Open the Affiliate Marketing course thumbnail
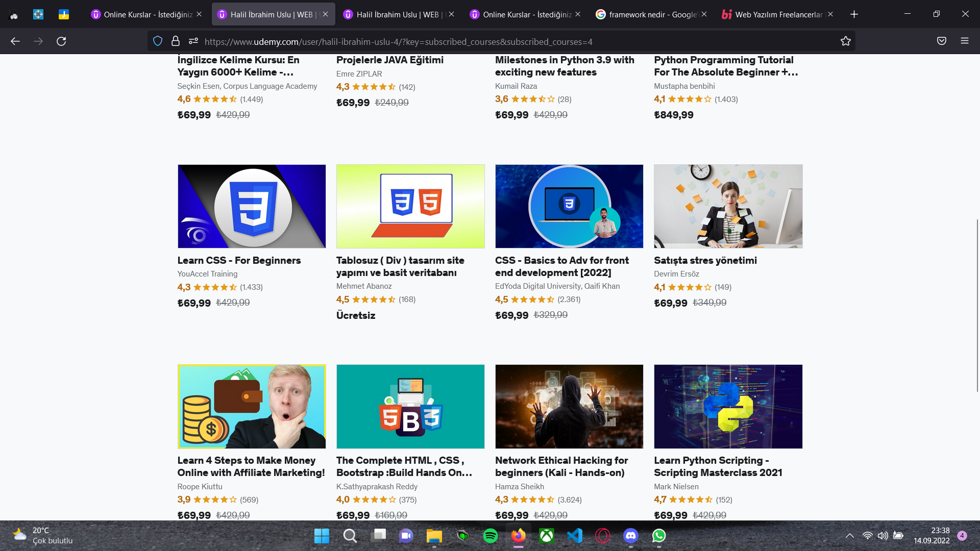The width and height of the screenshot is (980, 551). (252, 407)
